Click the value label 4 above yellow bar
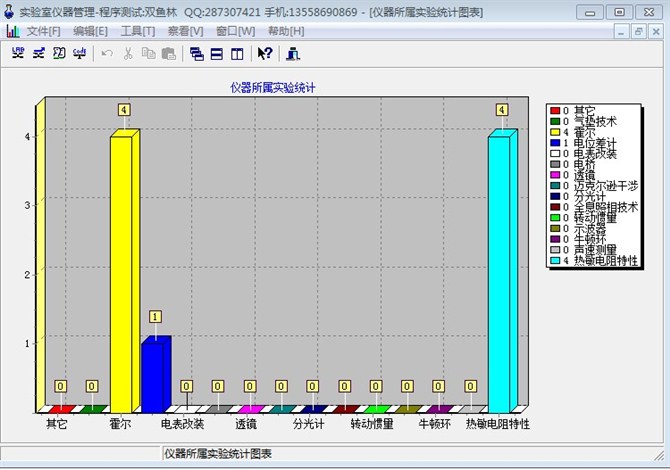This screenshot has height=470, width=670. point(124,110)
